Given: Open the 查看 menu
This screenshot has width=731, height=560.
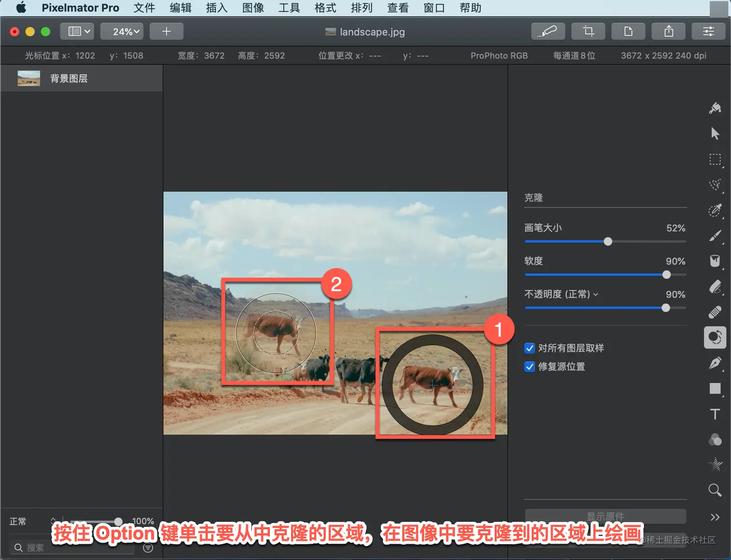Looking at the screenshot, I should coord(398,8).
